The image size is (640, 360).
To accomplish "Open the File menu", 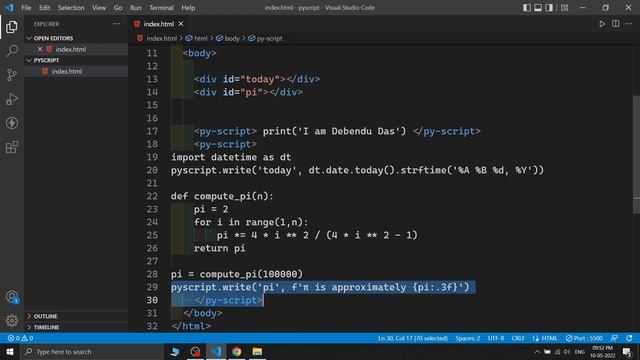I will (x=26, y=8).
